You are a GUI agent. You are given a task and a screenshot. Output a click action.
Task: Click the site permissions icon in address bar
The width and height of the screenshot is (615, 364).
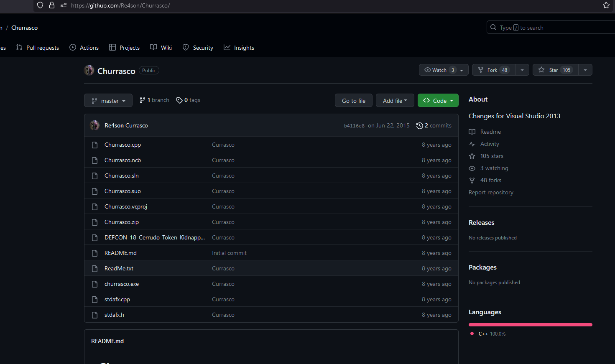(x=64, y=5)
